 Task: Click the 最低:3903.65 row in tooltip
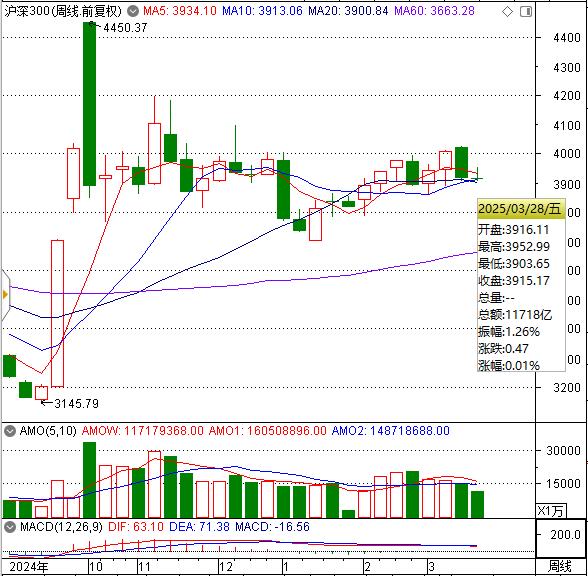point(514,264)
